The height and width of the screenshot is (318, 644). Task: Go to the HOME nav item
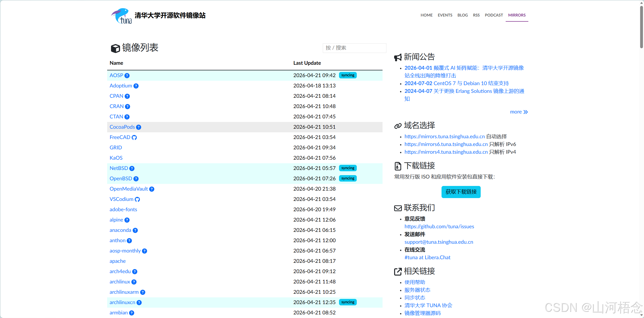pyautogui.click(x=427, y=15)
